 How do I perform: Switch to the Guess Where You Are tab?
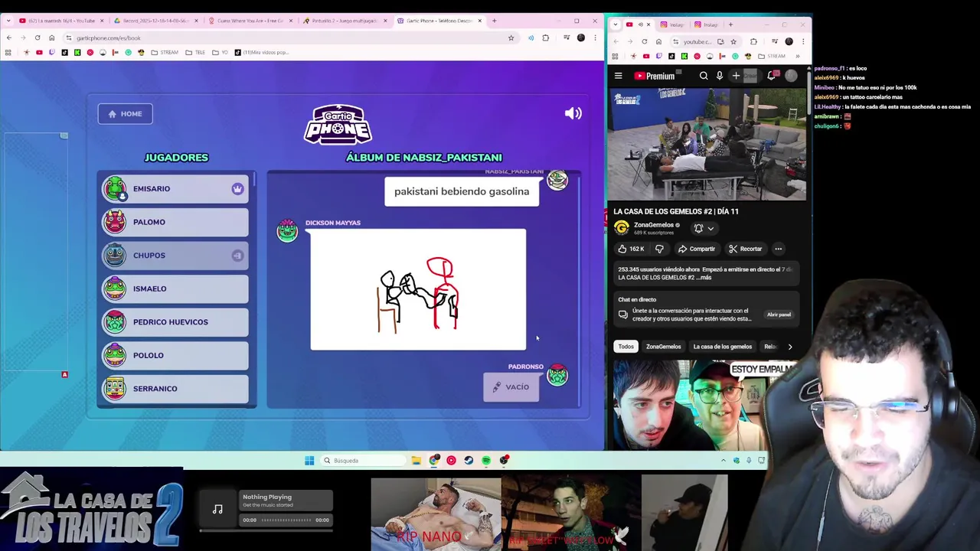coord(251,21)
